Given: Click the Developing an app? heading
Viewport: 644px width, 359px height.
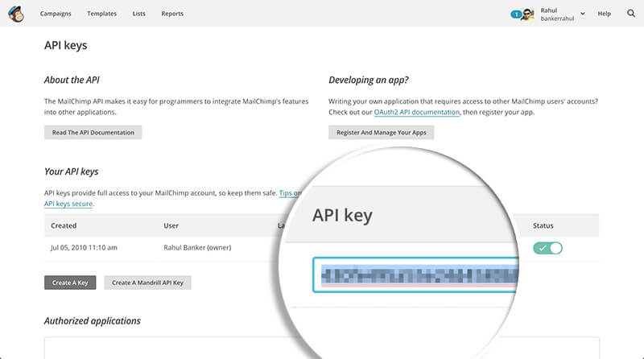Looking at the screenshot, I should click(x=369, y=80).
